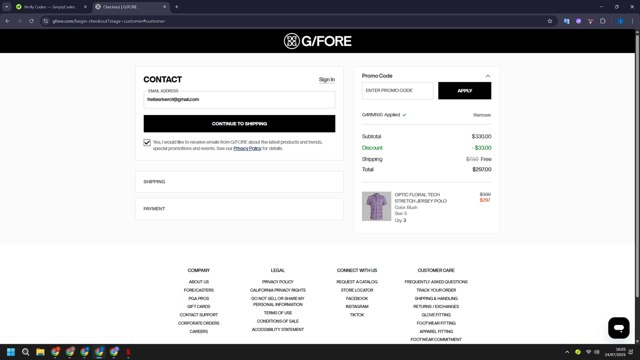The width and height of the screenshot is (640, 360).
Task: Open the tab search dropdown arrow
Action: point(7,7)
